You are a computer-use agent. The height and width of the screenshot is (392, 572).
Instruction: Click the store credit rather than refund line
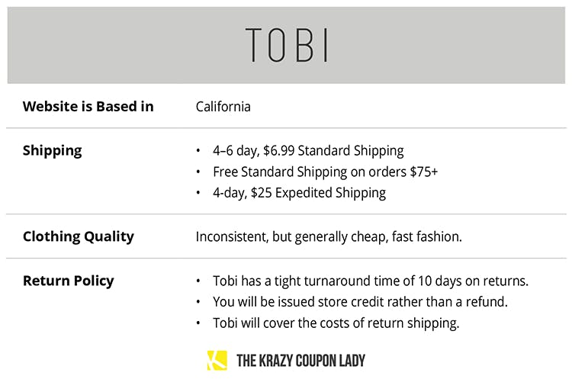360,302
